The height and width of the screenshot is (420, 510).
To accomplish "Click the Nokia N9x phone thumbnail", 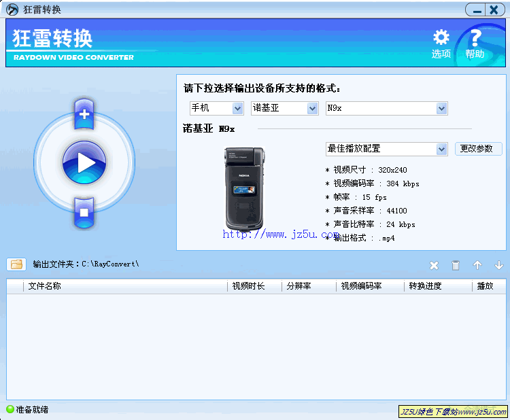I will (244, 188).
